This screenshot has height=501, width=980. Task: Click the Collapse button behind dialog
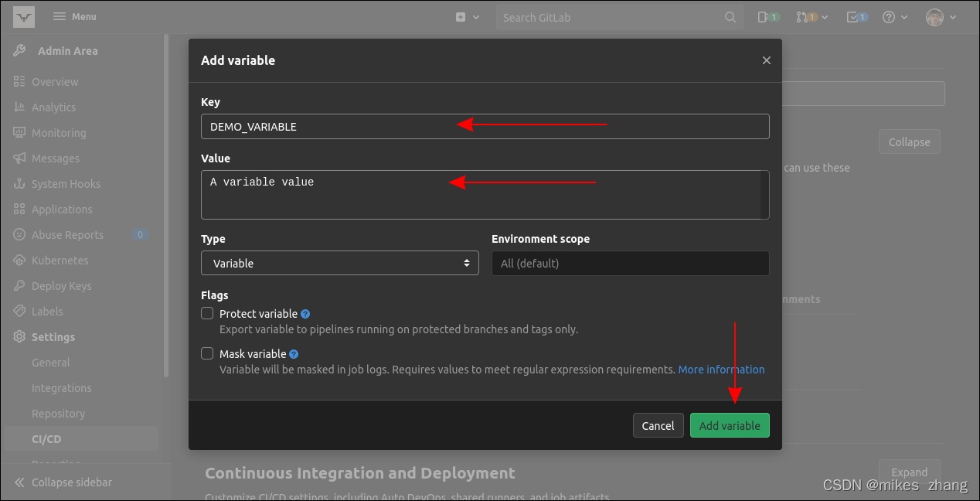coord(909,142)
